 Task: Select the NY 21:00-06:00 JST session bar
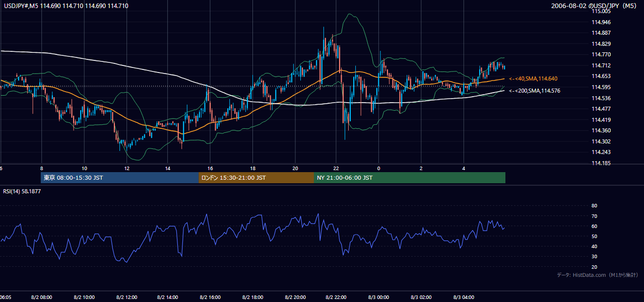pos(410,178)
